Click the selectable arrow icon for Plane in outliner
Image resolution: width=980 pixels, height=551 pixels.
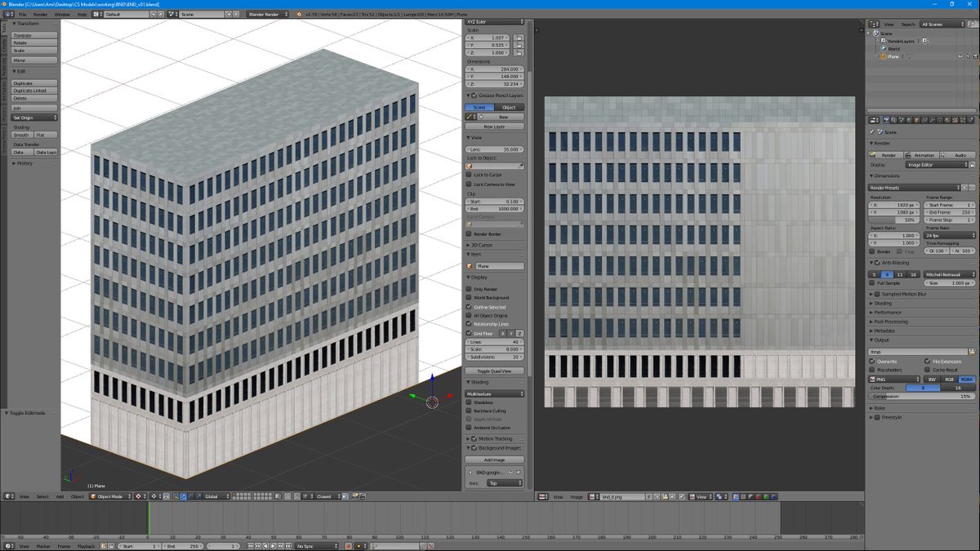(x=969, y=57)
